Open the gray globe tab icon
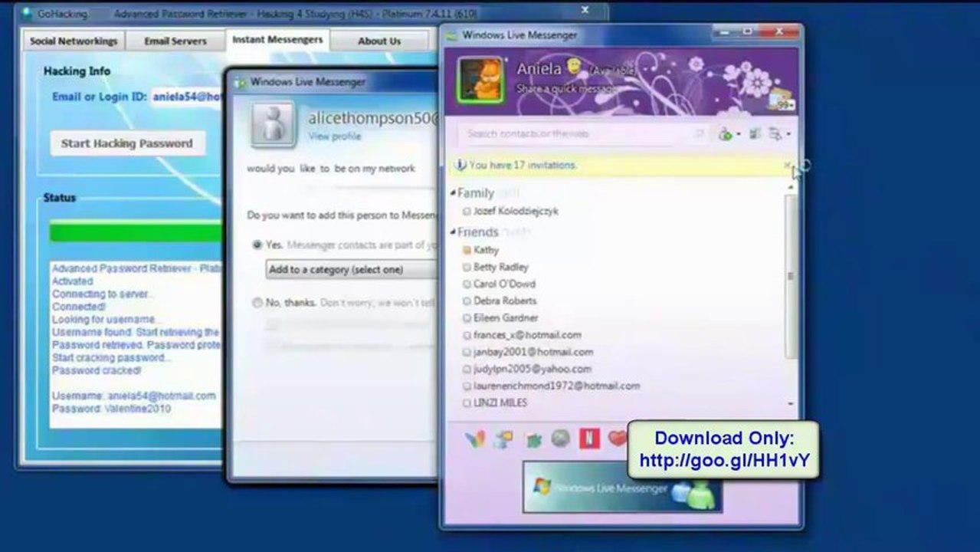The width and height of the screenshot is (980, 552). 561,439
